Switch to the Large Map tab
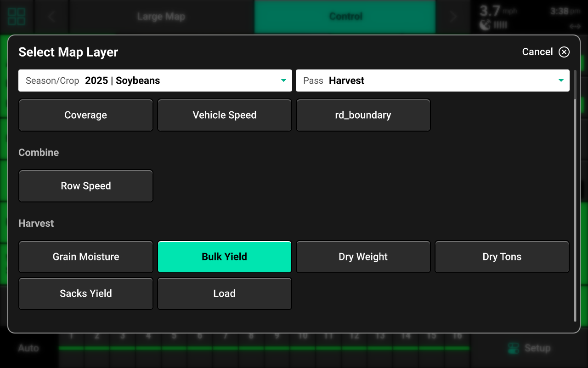The width and height of the screenshot is (588, 368). coord(161,17)
